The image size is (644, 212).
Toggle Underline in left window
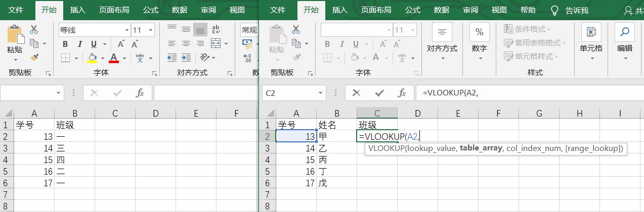click(93, 44)
